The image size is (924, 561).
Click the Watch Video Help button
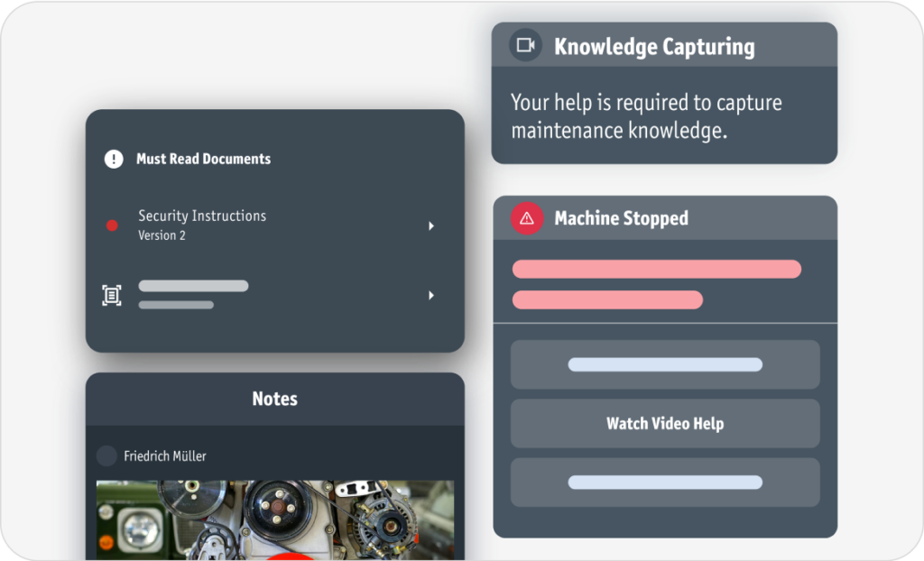[x=665, y=423]
